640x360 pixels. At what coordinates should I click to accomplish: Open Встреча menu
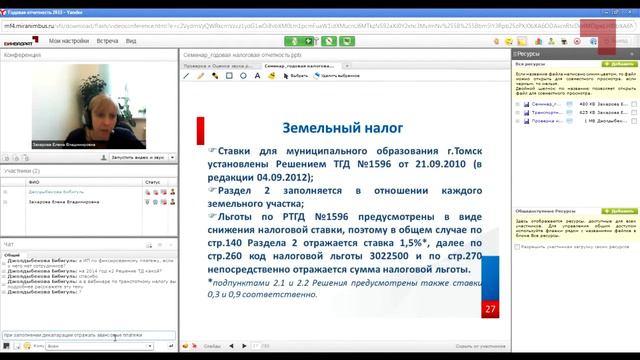(107, 41)
